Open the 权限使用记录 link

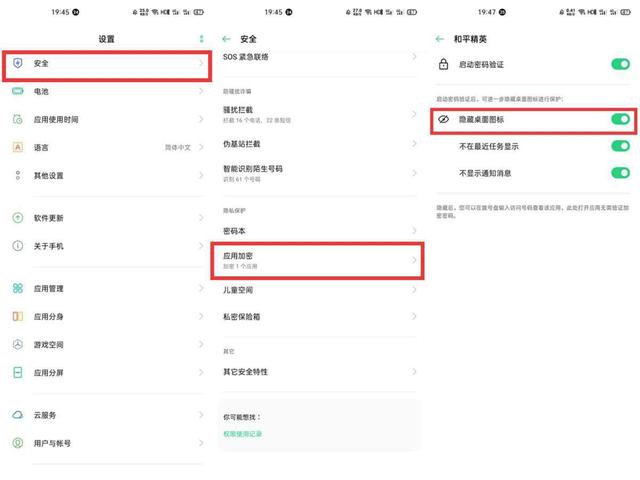click(243, 434)
